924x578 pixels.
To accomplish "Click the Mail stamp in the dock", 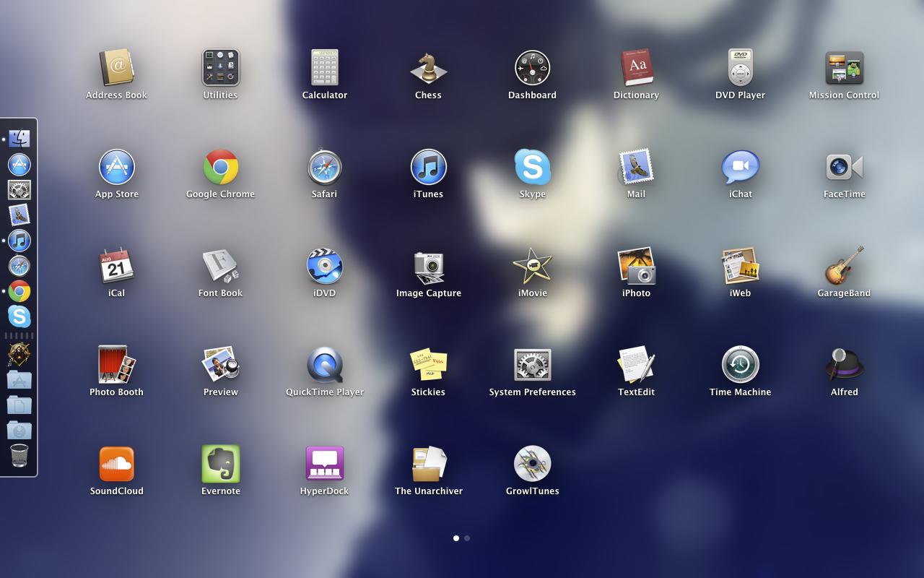I will coord(19,215).
